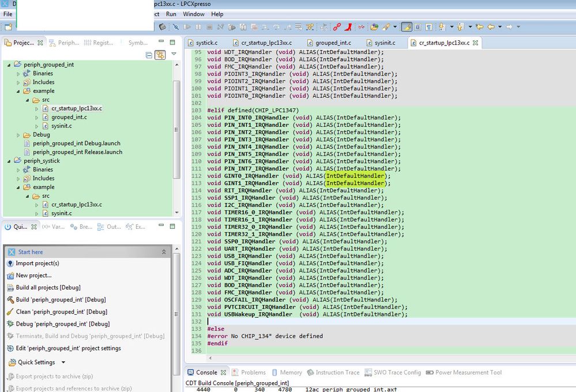Open the Memory tab

coord(287,372)
